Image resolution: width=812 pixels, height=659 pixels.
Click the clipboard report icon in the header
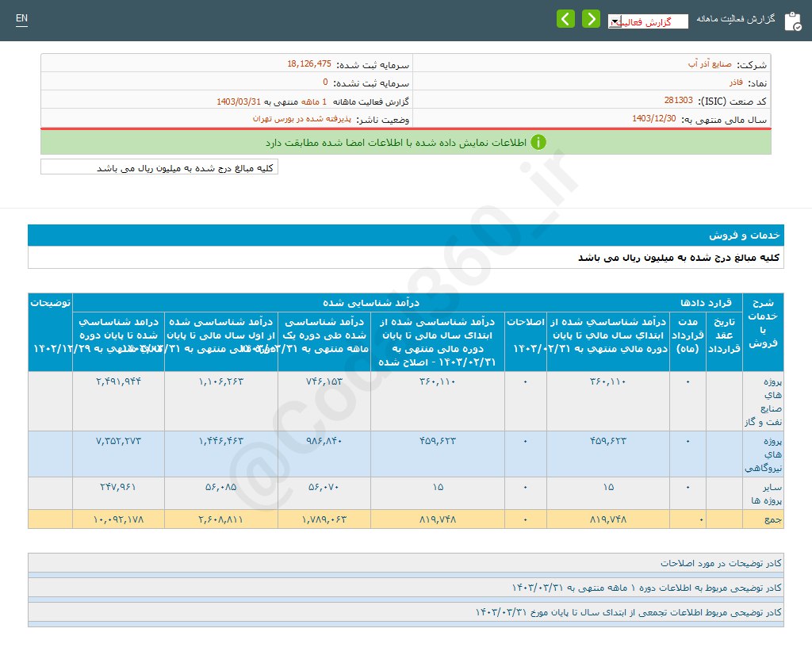(x=794, y=21)
